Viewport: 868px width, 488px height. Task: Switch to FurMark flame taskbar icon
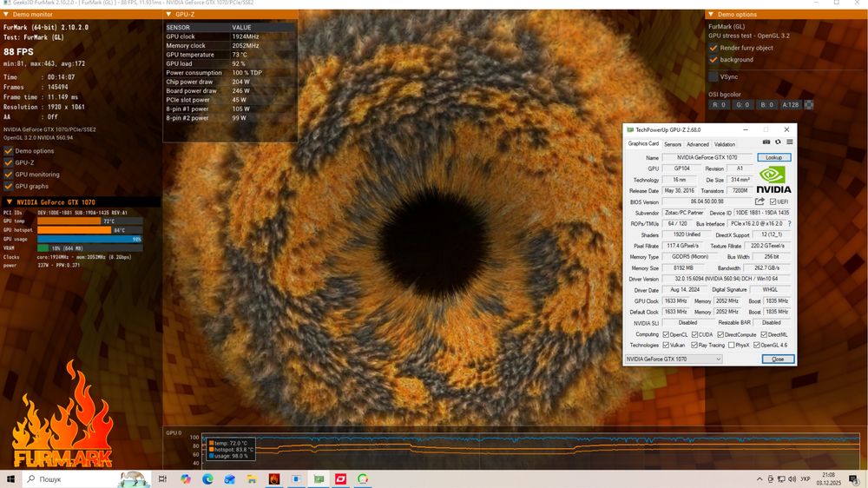coord(274,478)
